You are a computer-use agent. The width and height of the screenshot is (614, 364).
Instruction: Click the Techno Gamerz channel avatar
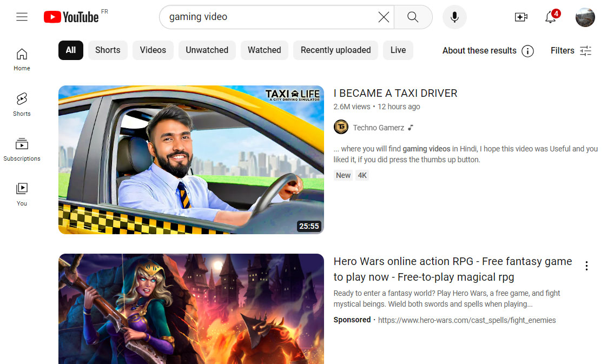coord(341,127)
